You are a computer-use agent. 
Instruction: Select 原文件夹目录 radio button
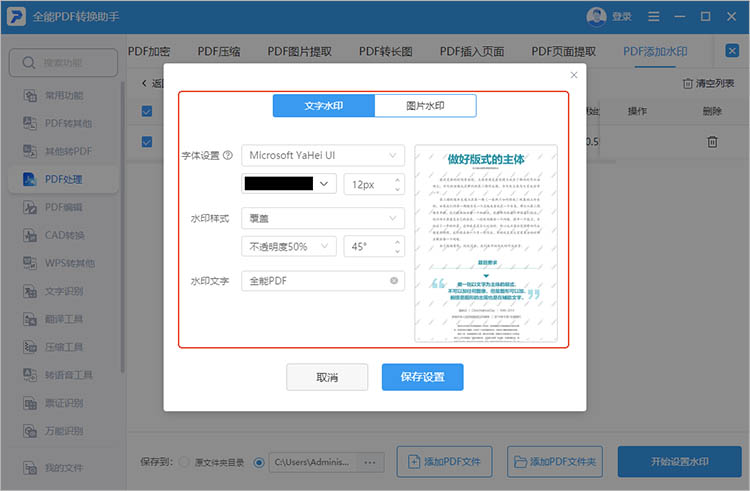click(184, 462)
